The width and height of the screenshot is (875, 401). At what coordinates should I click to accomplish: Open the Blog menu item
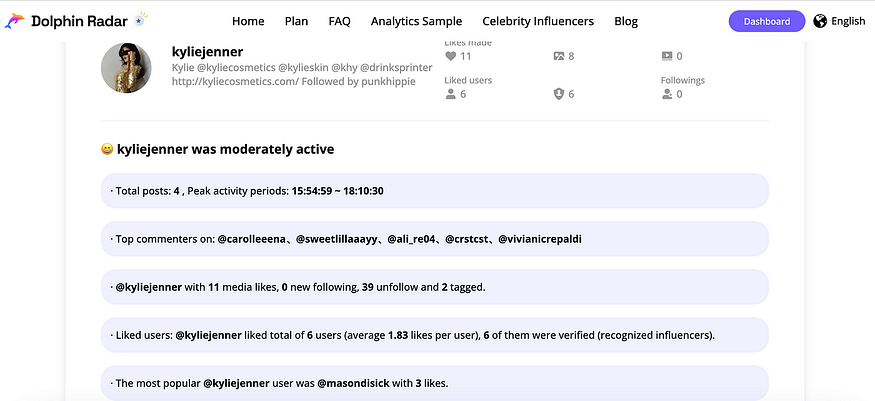[x=626, y=21]
